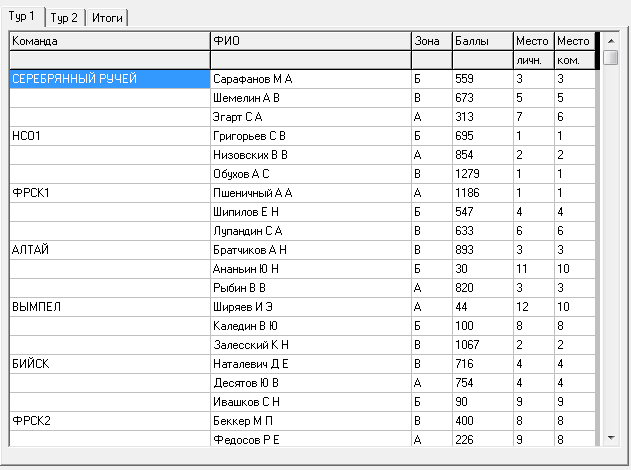The height and width of the screenshot is (470, 631).
Task: Select the СЕРЕБРЯННЫЙ РУЧЕЙ team cell
Action: pos(110,79)
